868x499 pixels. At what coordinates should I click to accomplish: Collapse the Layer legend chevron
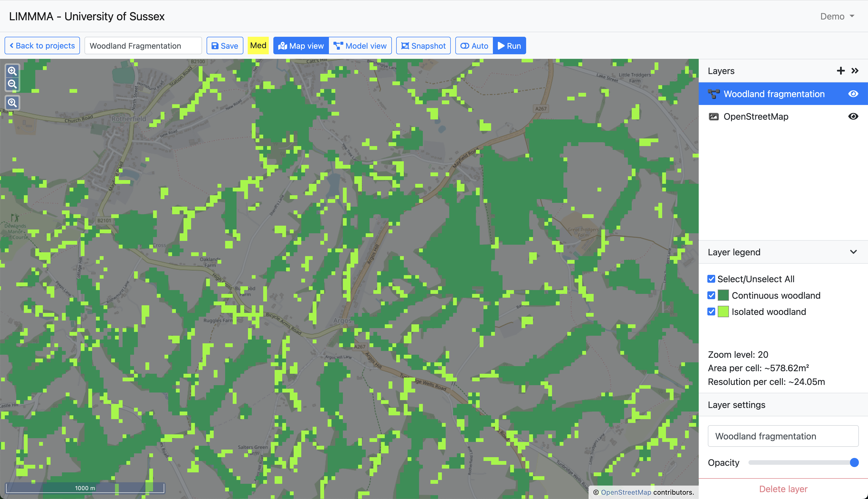tap(853, 252)
